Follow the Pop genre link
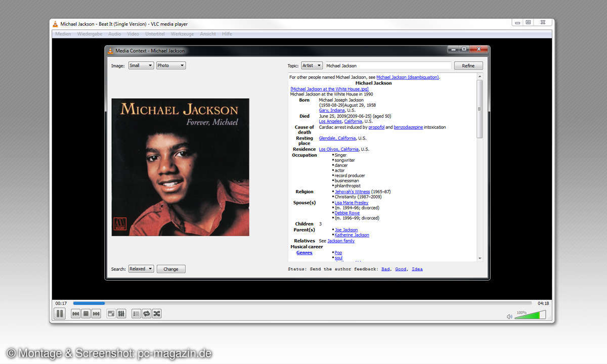This screenshot has width=607, height=364. pyautogui.click(x=338, y=253)
